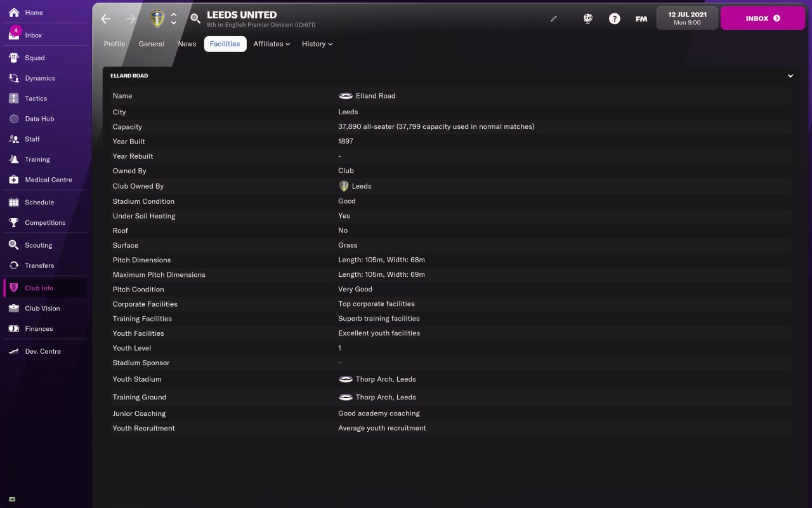
Task: Click the pink INBOX button
Action: coord(763,18)
